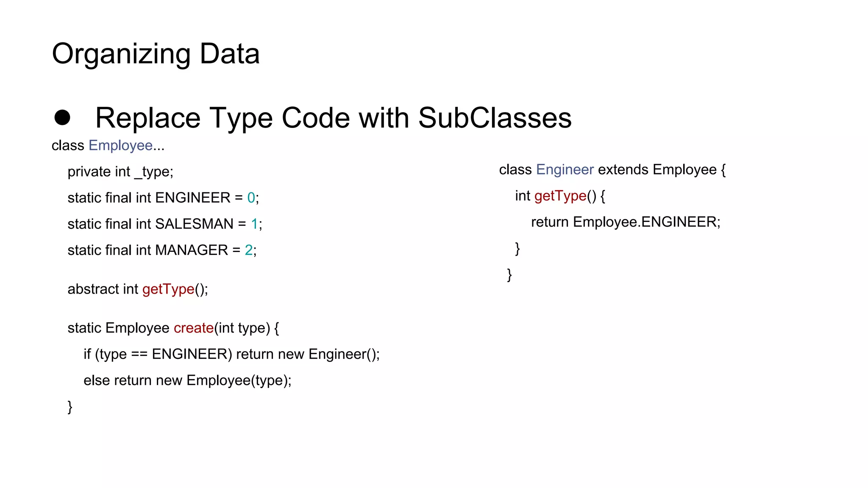Click the blue "Employee" class name
This screenshot has width=868, height=488.
(120, 145)
